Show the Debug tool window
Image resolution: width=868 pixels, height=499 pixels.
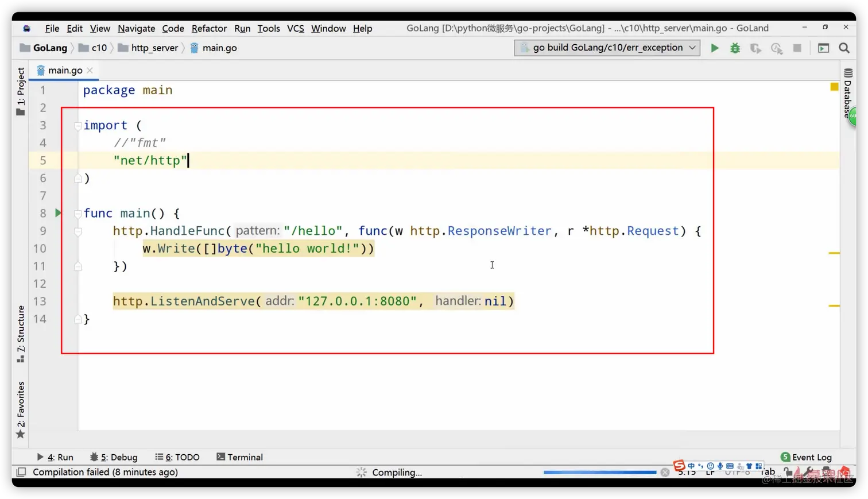[114, 457]
